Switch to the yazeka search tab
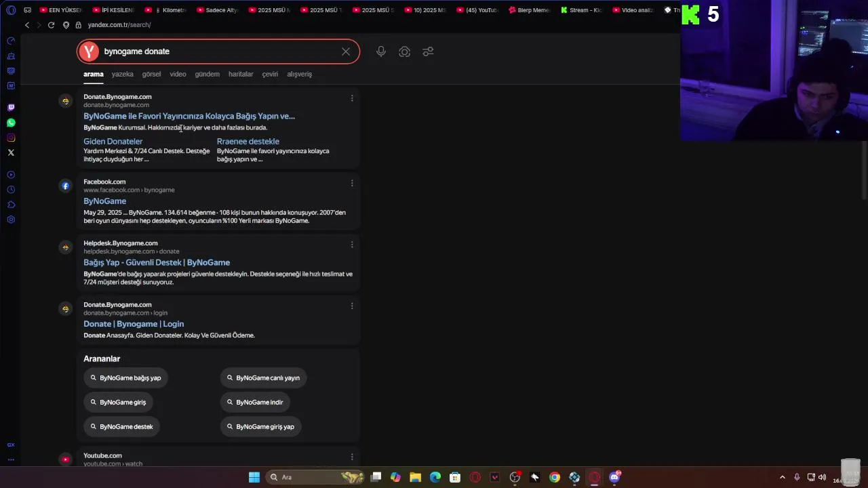The width and height of the screenshot is (868, 488). click(122, 74)
